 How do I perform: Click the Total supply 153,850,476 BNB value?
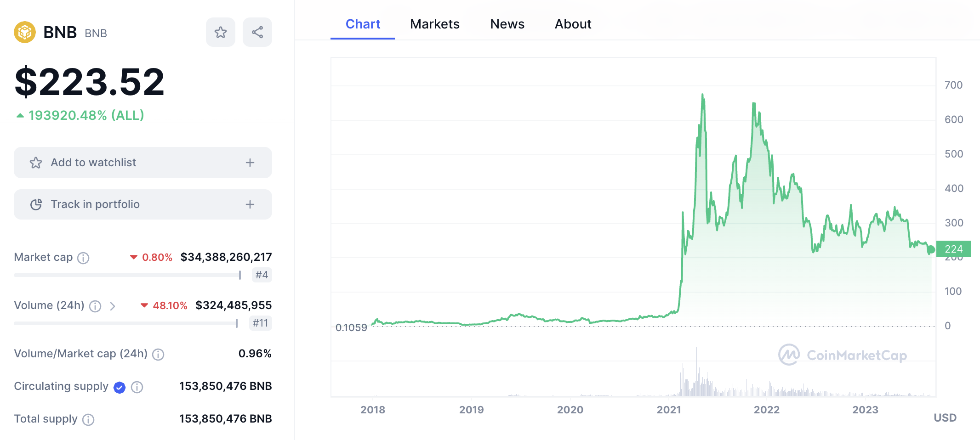[226, 419]
